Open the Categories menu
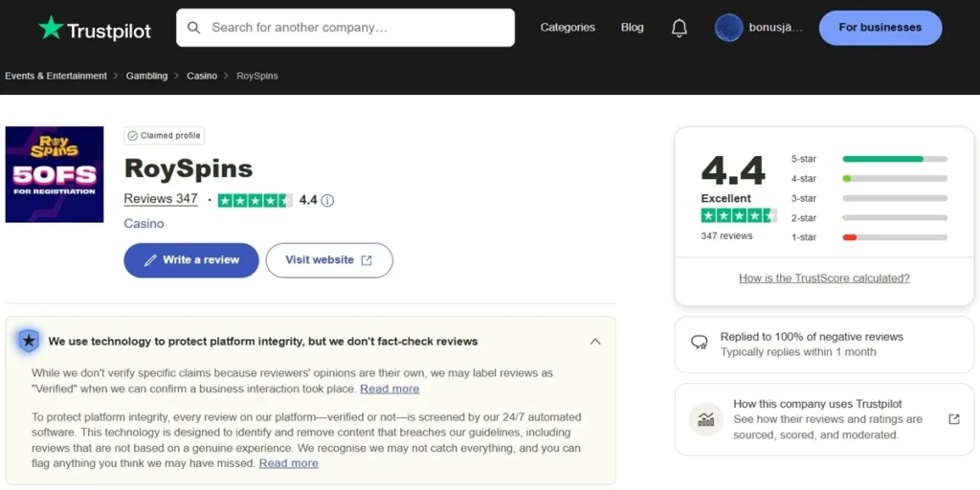Viewport: 980px width, 490px height. point(568,28)
